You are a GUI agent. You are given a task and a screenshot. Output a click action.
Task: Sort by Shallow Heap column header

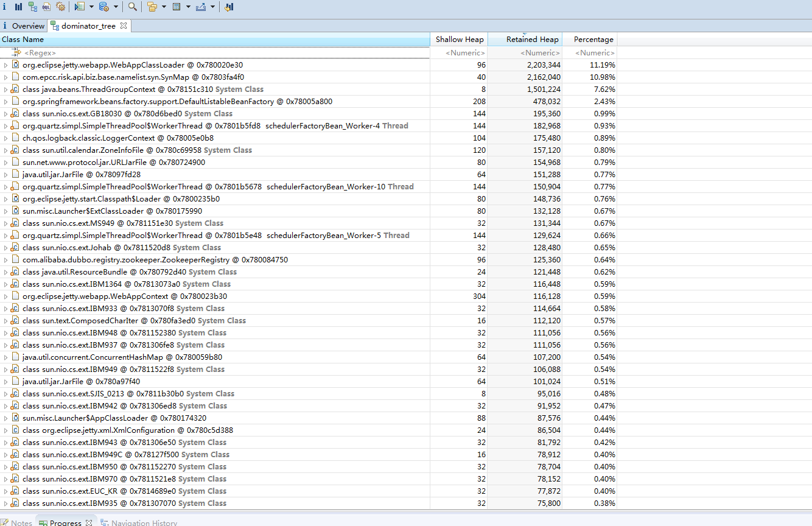click(460, 40)
